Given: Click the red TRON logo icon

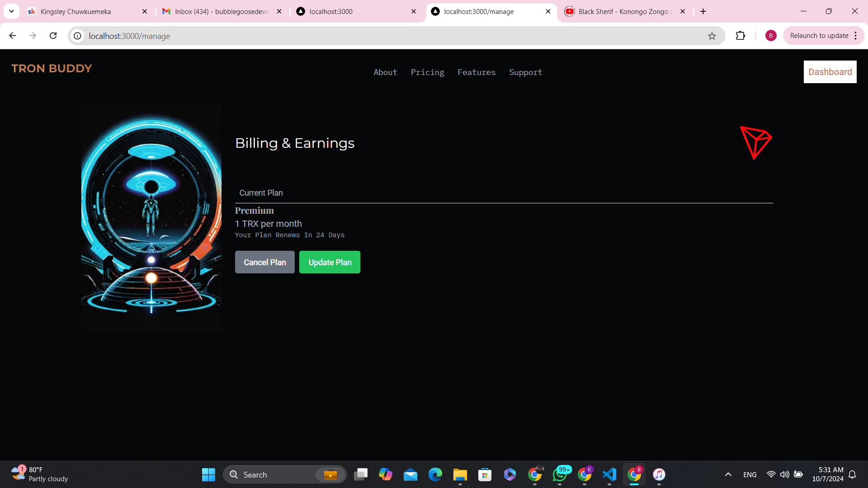Looking at the screenshot, I should coord(755,142).
